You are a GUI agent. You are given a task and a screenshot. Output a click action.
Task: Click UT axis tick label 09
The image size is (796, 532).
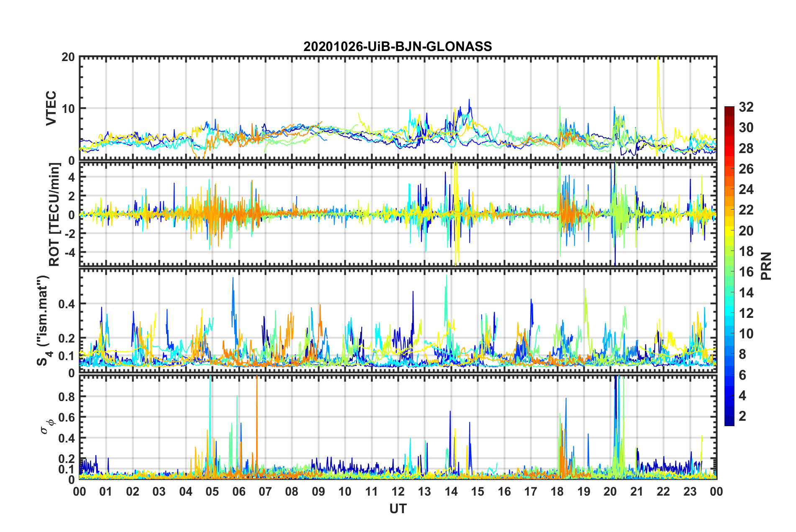tap(318, 492)
